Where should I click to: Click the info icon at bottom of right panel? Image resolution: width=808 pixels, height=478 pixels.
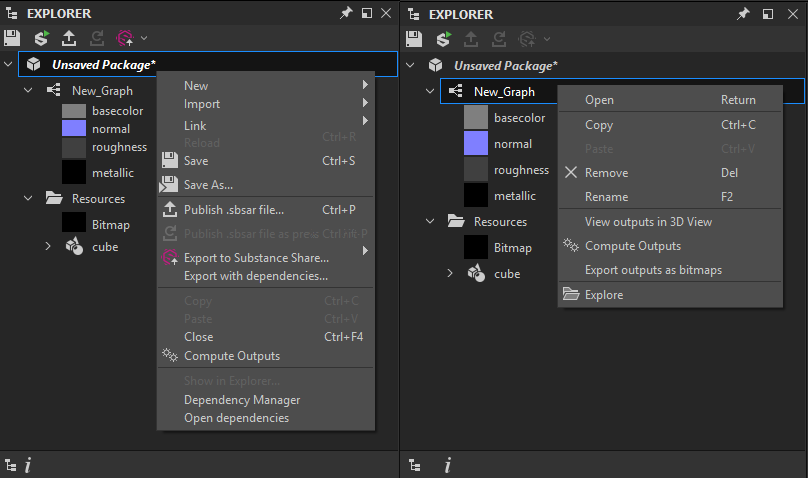coord(447,464)
